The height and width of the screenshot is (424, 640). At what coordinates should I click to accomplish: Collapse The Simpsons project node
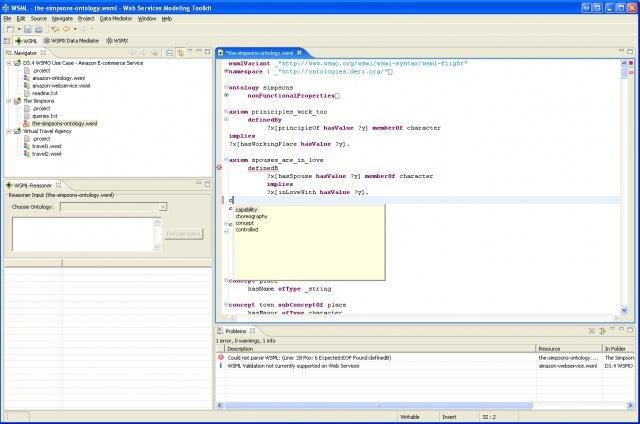pos(9,101)
